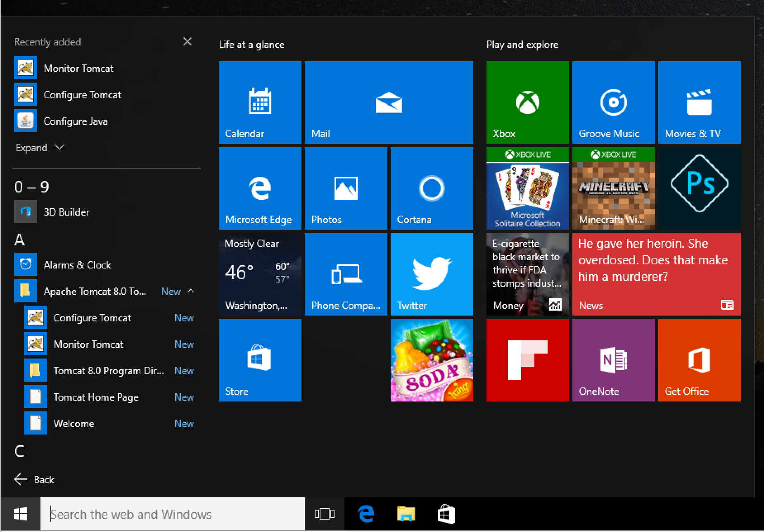Launch Microsoft Solitaire Collection tile
The height and width of the screenshot is (532, 764).
click(528, 188)
